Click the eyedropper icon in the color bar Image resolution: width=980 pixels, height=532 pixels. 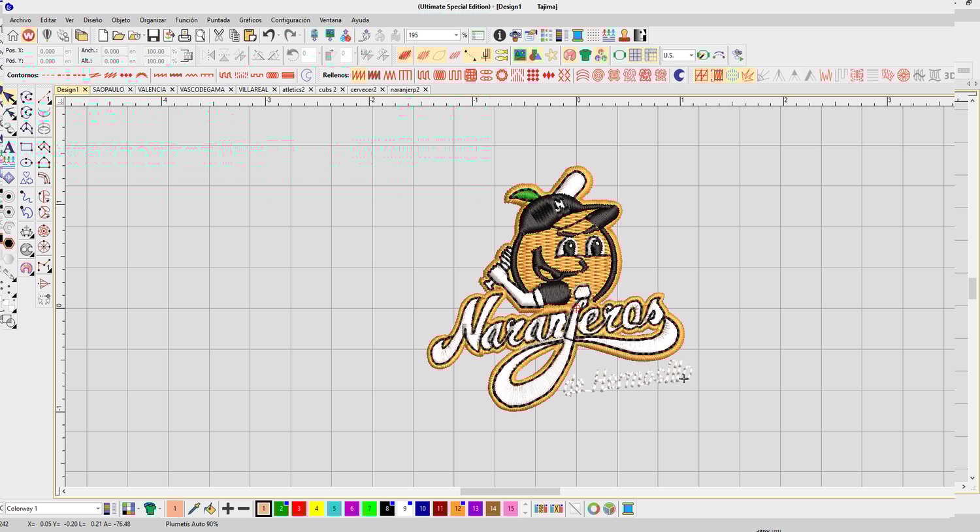tap(194, 509)
